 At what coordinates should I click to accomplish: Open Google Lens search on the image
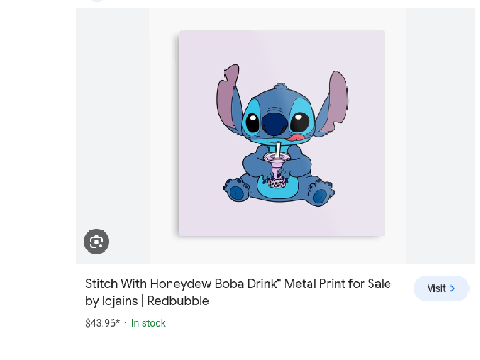point(96,241)
